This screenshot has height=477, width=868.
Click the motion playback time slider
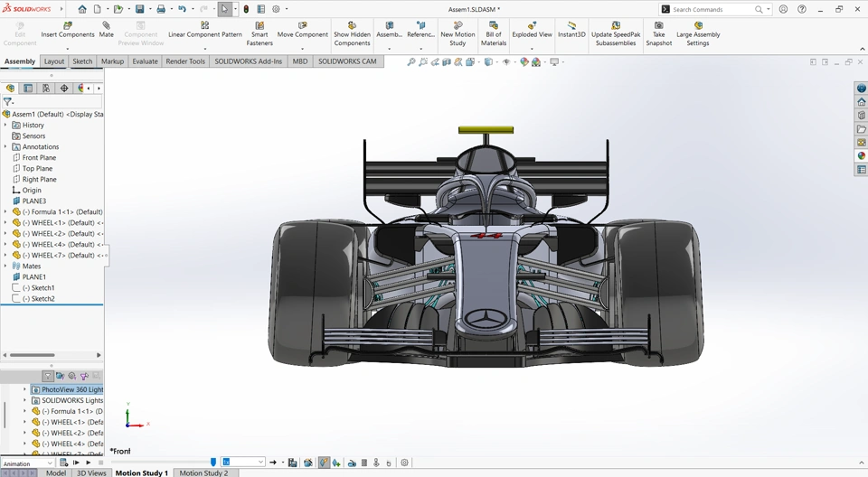213,462
